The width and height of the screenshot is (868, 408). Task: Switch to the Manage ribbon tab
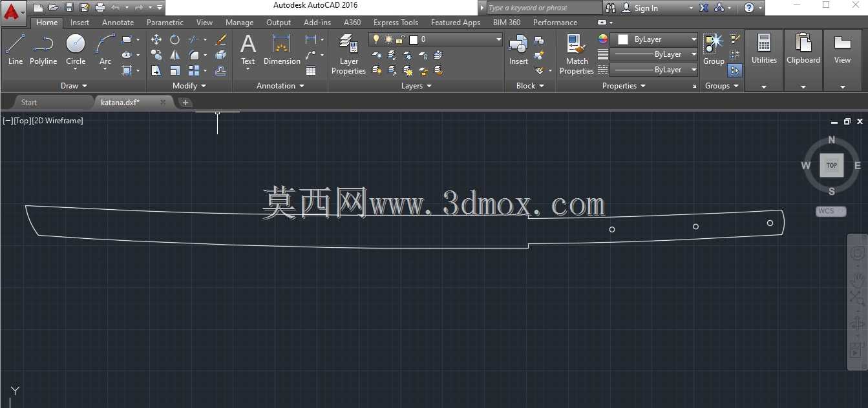(239, 23)
